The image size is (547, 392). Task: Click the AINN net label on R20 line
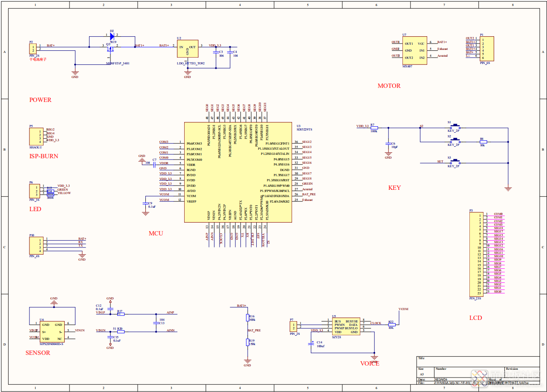[x=171, y=330]
